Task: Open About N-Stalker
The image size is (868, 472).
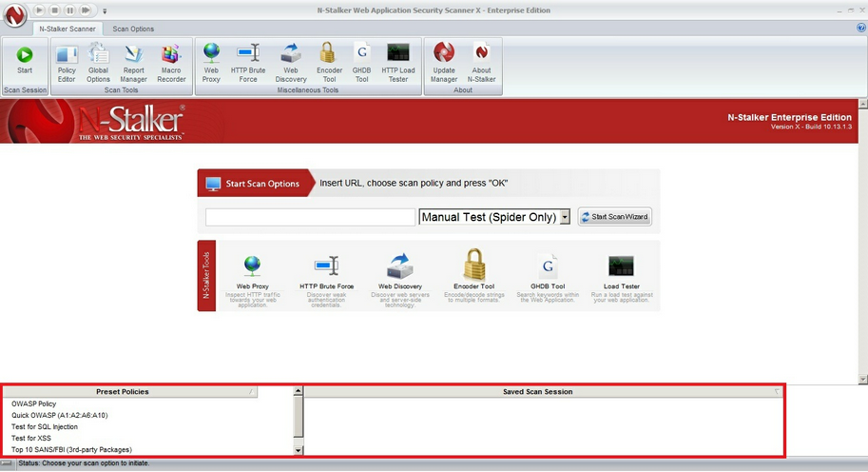Action: coord(481,63)
